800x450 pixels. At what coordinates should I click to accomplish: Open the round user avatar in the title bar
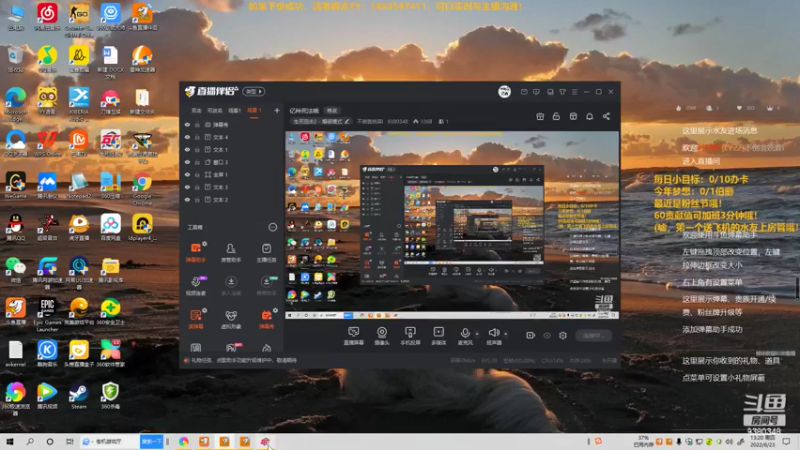504,91
